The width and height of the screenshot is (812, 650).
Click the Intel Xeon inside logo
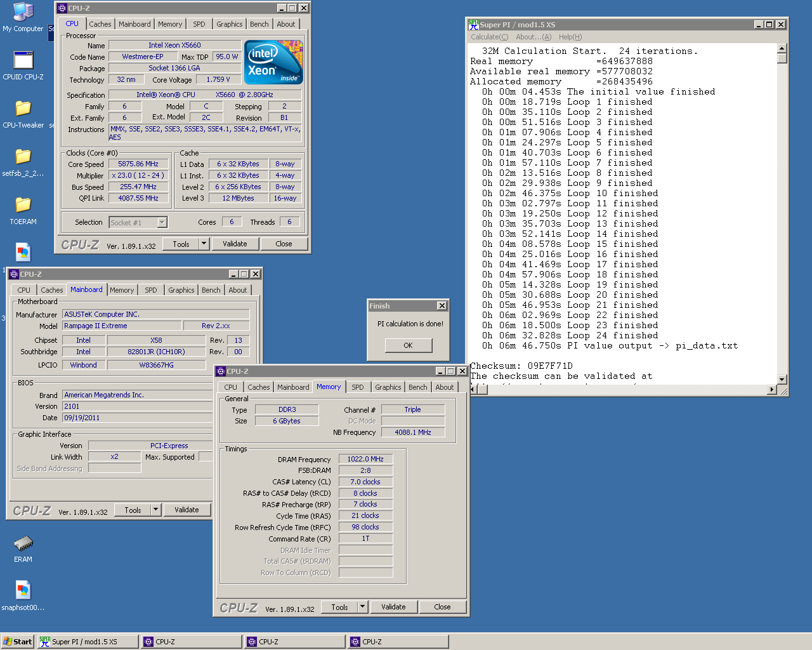tap(273, 62)
